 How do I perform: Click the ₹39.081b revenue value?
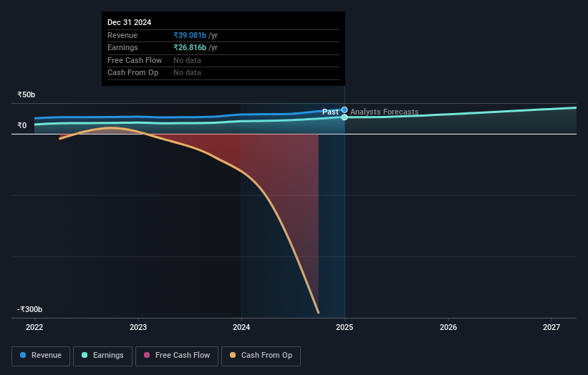[190, 35]
